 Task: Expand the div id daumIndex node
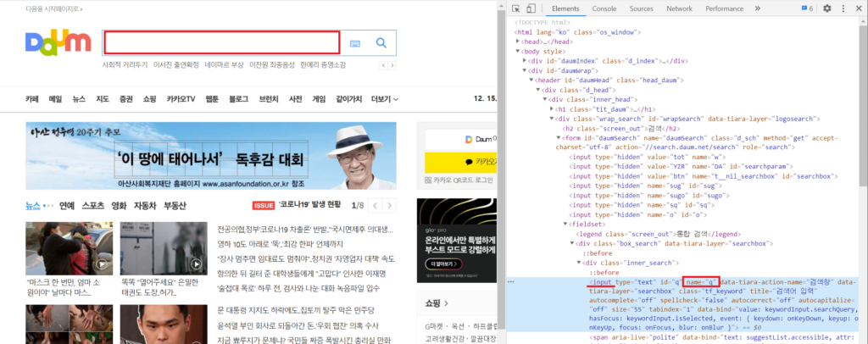pos(524,60)
